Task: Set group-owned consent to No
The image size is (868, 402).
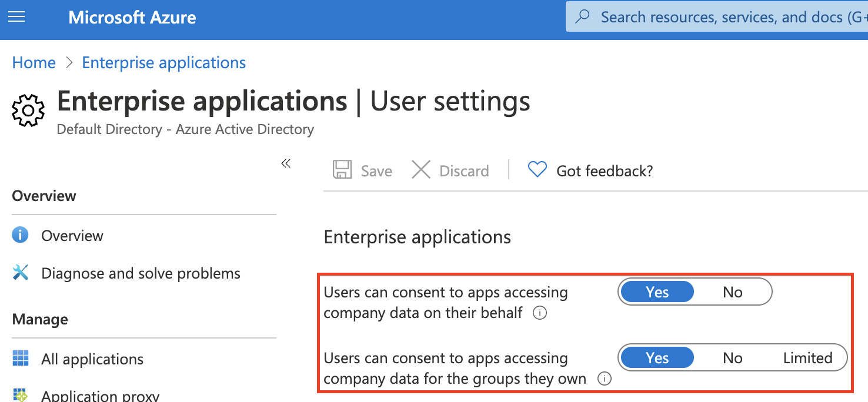Action: (x=732, y=358)
